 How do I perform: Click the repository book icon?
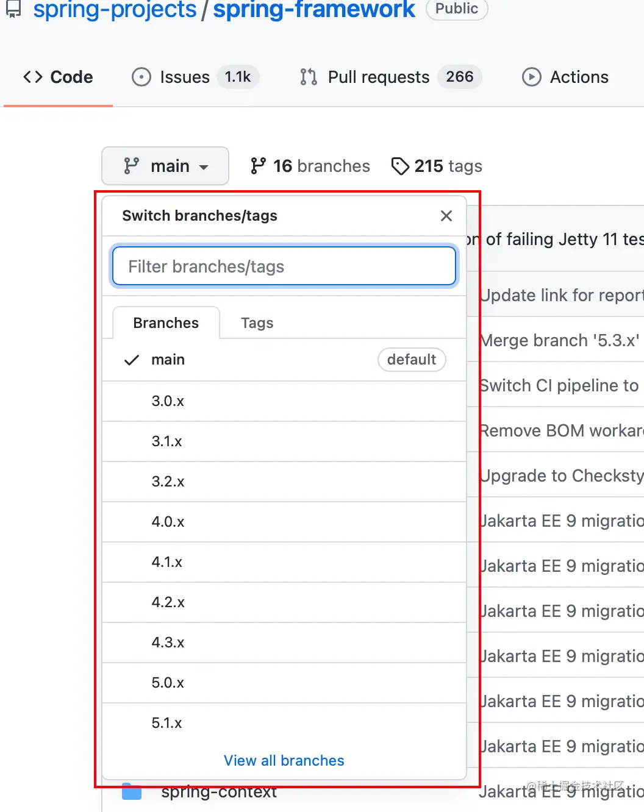[x=13, y=9]
